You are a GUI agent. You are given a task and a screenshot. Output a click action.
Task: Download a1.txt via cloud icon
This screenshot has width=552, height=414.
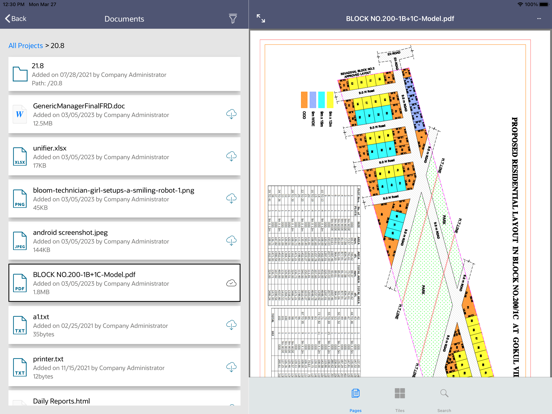[x=231, y=325]
